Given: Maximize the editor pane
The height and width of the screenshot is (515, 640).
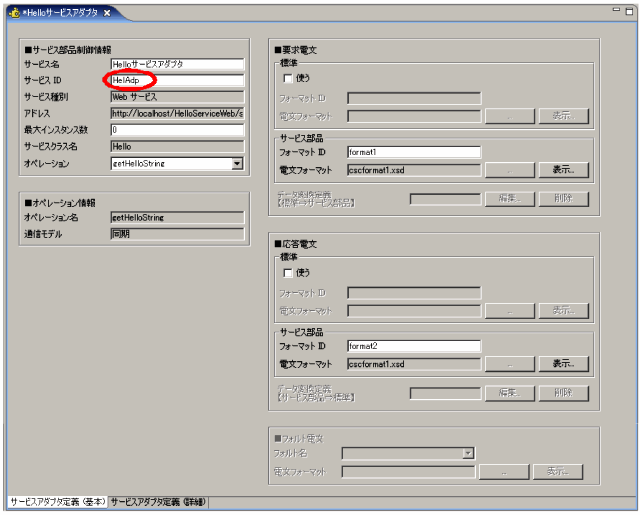Looking at the screenshot, I should pos(630,11).
